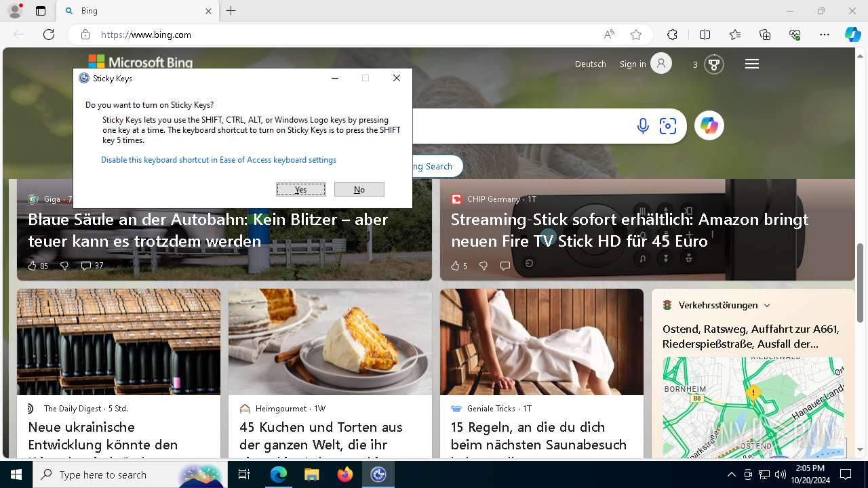Open Collections icon in toolbar
This screenshot has width=868, height=488.
point(765,35)
